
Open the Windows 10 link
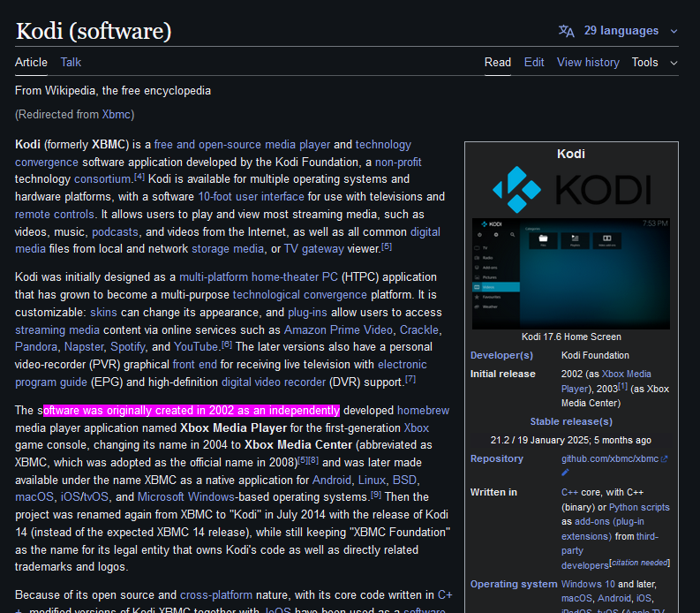(588, 585)
